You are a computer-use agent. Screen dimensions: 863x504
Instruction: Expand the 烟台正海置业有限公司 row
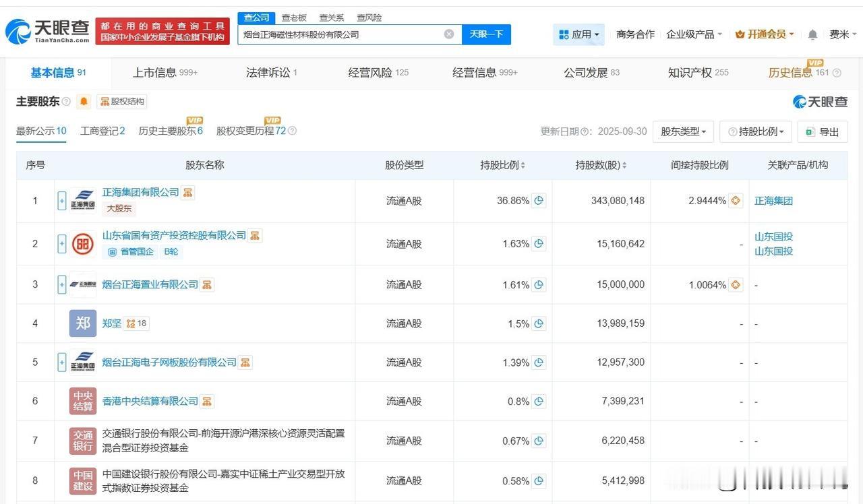62,285
